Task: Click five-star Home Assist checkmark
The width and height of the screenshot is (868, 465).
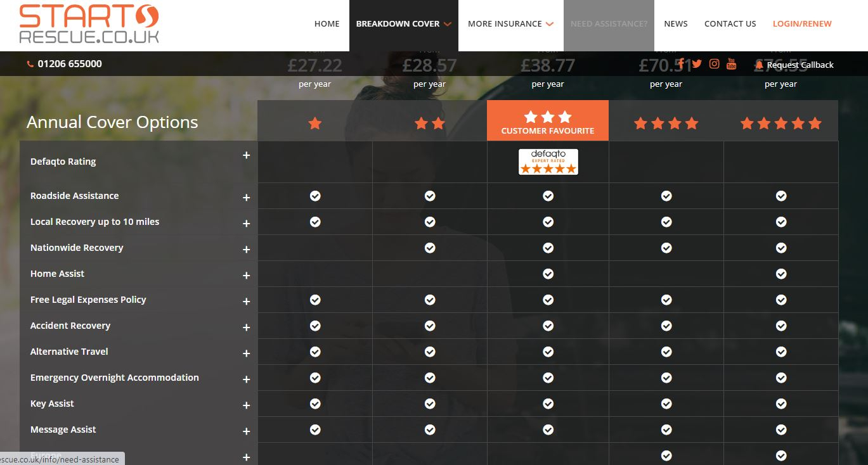Action: coord(781,274)
